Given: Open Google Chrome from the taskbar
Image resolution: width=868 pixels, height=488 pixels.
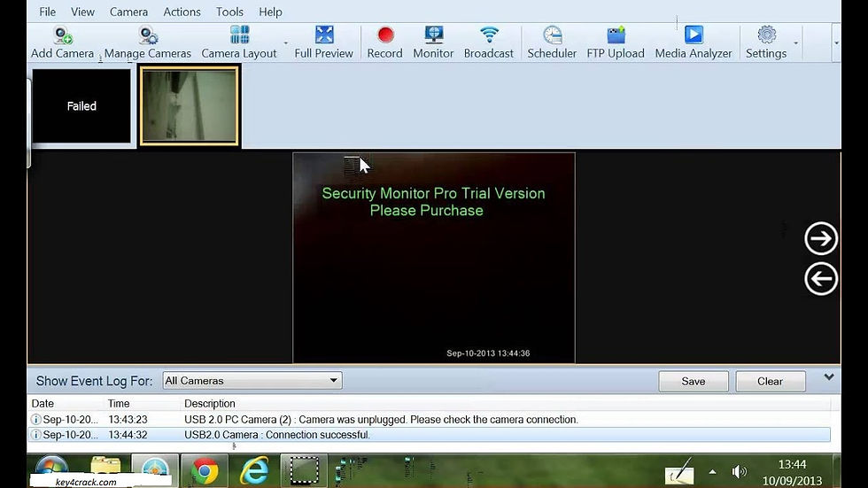Looking at the screenshot, I should (205, 471).
